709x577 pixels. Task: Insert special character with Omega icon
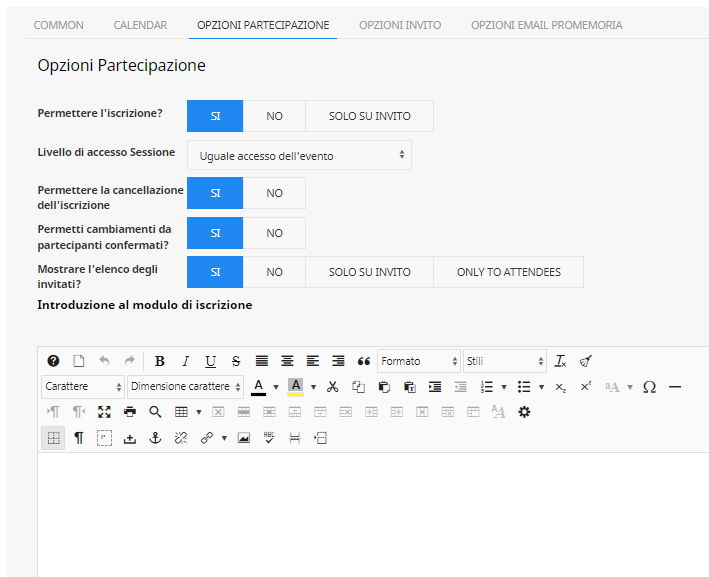click(649, 387)
